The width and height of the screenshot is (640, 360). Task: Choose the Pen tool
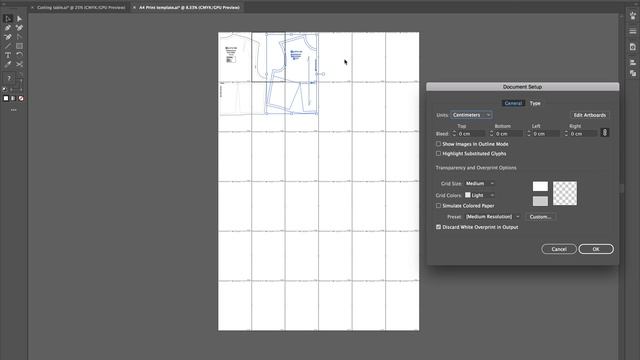(8, 28)
